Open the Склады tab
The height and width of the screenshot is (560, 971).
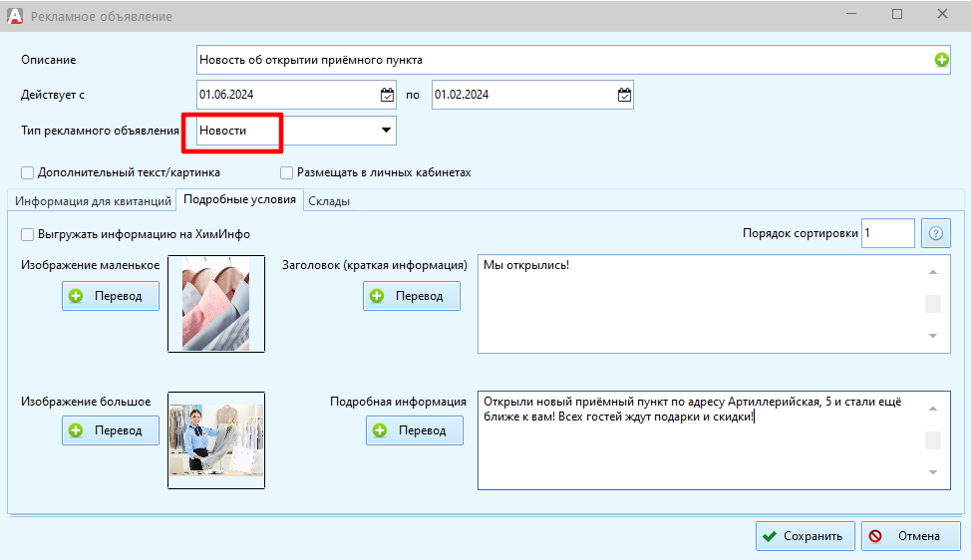point(329,201)
